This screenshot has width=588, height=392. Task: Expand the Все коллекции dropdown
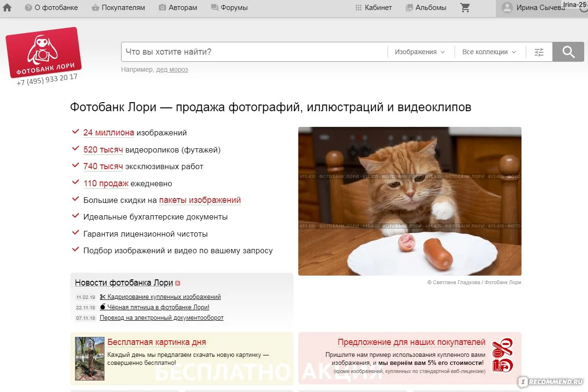[489, 52]
